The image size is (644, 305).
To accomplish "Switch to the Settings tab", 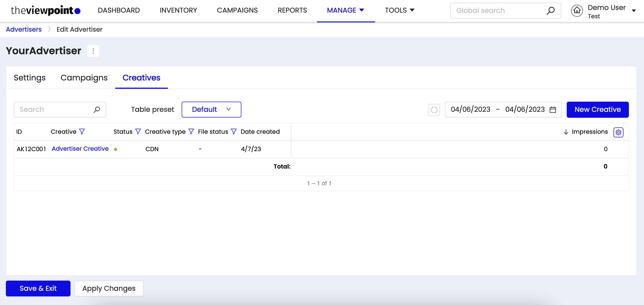I will (30, 78).
